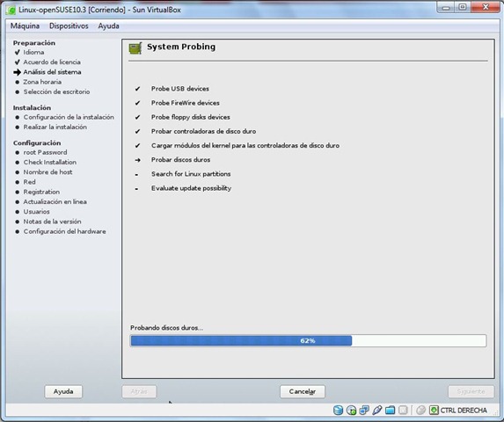Select Acuerdo de licencia step
The height and width of the screenshot is (422, 504).
pos(52,62)
